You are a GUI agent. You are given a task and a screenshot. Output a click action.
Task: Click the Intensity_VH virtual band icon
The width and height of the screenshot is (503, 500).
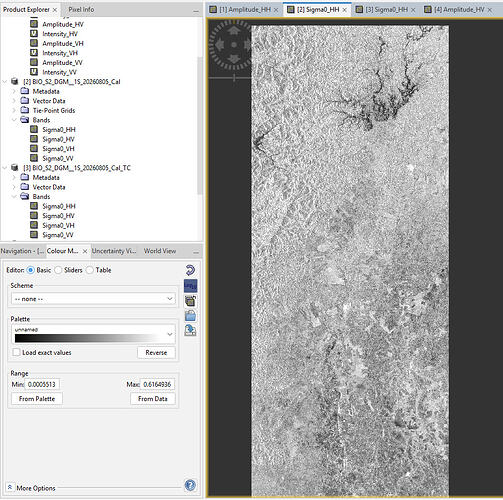pos(34,53)
